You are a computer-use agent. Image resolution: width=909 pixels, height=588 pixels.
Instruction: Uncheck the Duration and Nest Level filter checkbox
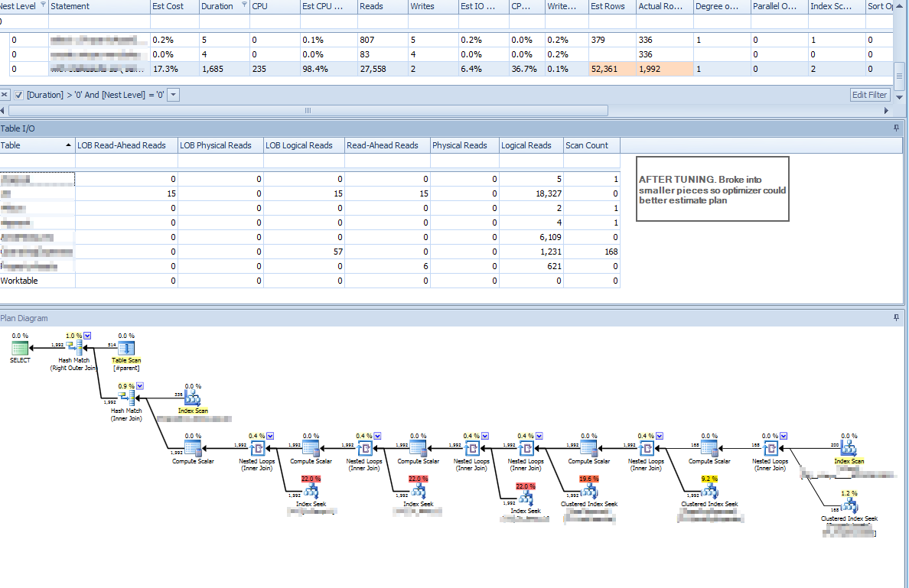18,94
